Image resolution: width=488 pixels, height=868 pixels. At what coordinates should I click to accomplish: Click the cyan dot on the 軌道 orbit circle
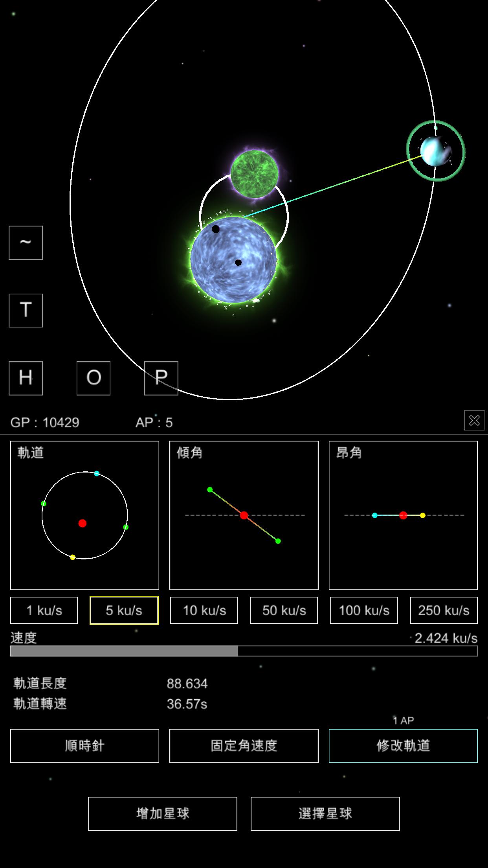pyautogui.click(x=97, y=473)
